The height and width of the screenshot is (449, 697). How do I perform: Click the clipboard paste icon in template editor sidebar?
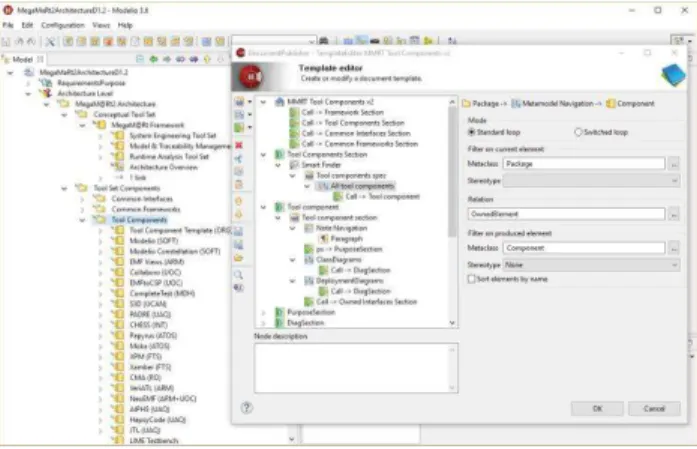(239, 184)
